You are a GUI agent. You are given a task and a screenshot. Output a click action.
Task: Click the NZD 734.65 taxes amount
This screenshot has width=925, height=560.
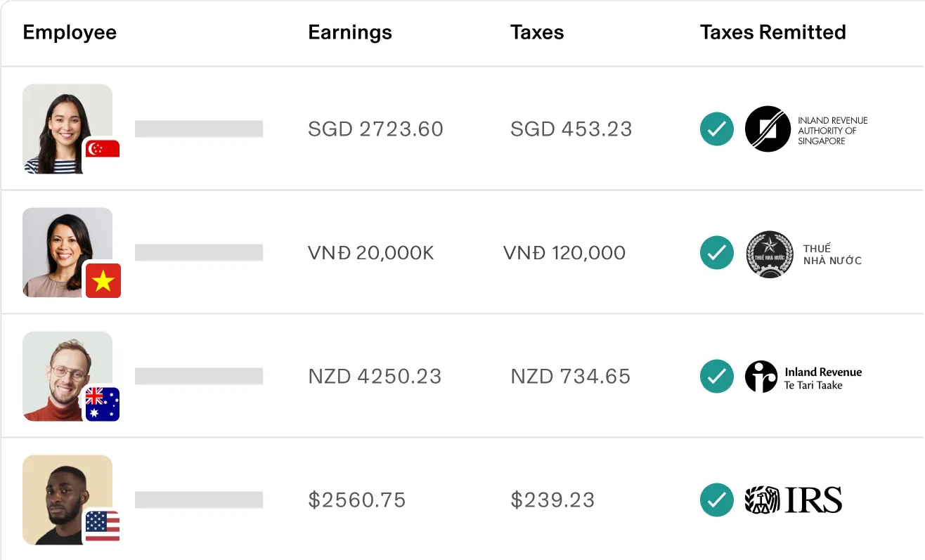click(570, 377)
